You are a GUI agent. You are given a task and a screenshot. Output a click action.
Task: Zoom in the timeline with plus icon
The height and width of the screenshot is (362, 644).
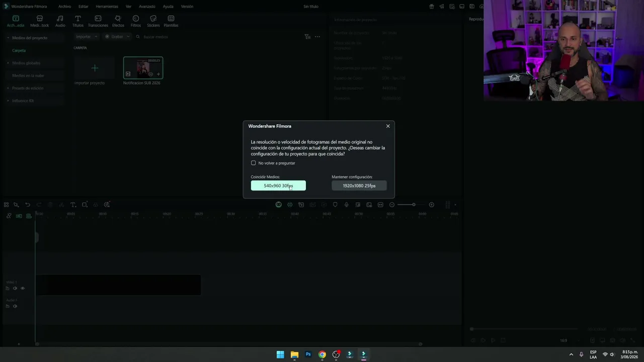coord(431,205)
